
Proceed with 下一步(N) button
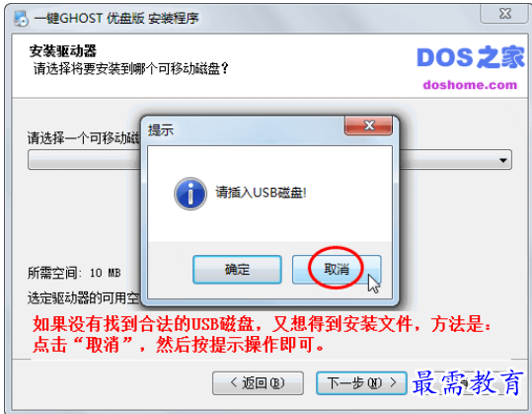click(x=361, y=383)
